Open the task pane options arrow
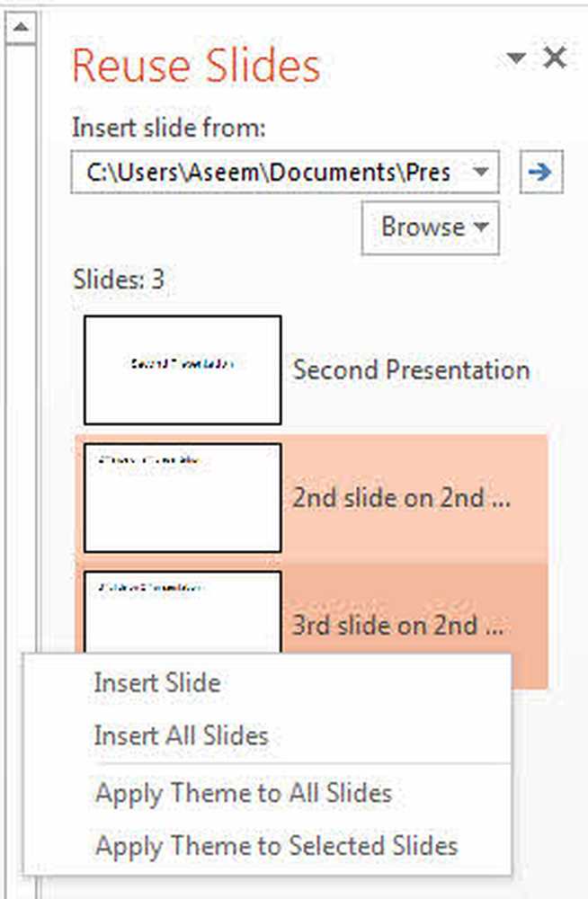Screen dimensions: 588x899 pos(516,58)
